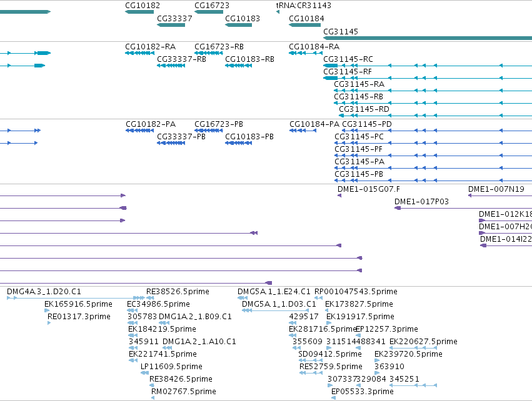This screenshot has height=401, width=532.
Task: Click the RE38526.5prime EST
Action: [150, 298]
